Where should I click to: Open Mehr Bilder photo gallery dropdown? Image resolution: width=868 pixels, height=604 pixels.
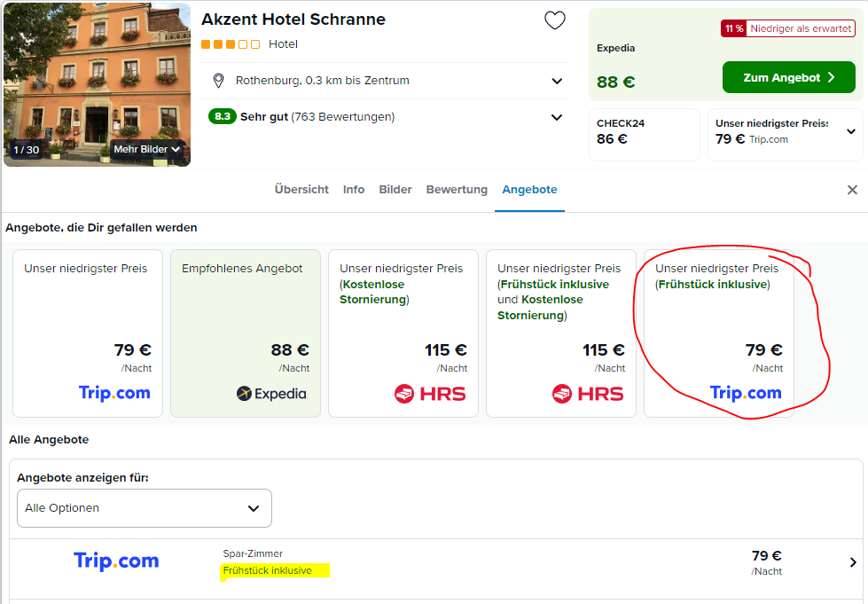[146, 150]
